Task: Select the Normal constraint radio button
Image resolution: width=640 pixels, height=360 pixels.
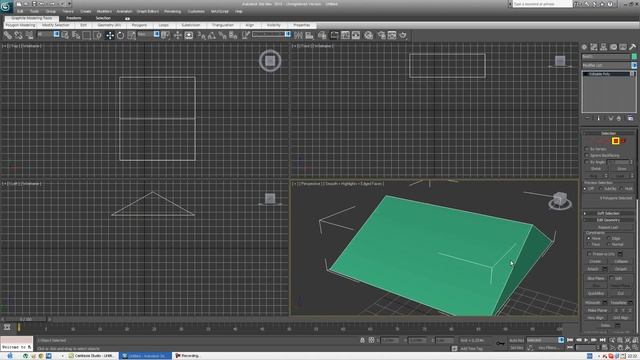Action: coord(609,244)
